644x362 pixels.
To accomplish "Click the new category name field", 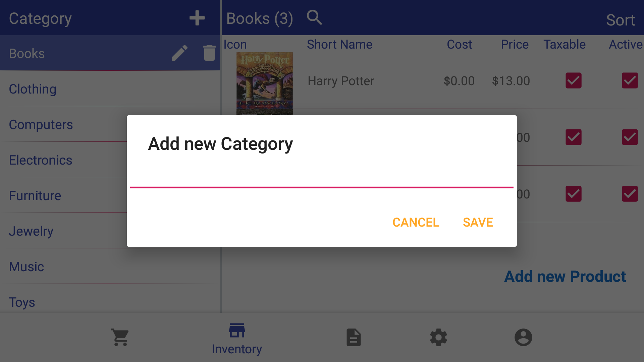I will (x=321, y=177).
